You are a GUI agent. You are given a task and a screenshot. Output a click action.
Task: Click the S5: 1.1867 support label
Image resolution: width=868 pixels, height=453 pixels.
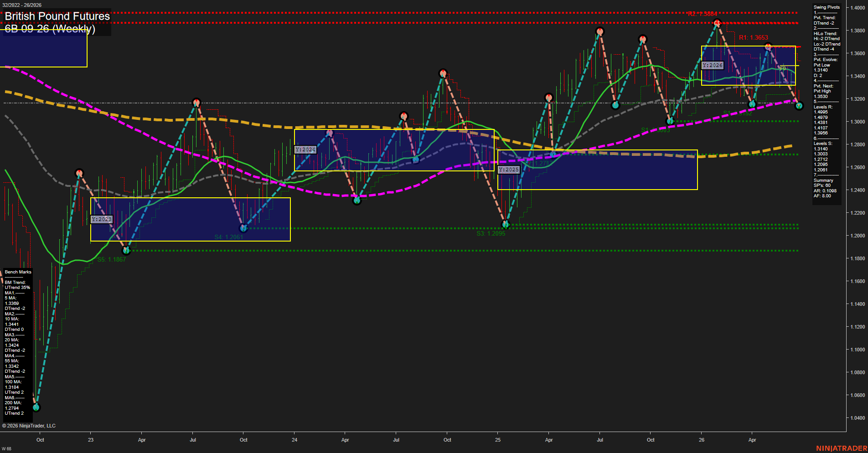pyautogui.click(x=112, y=259)
